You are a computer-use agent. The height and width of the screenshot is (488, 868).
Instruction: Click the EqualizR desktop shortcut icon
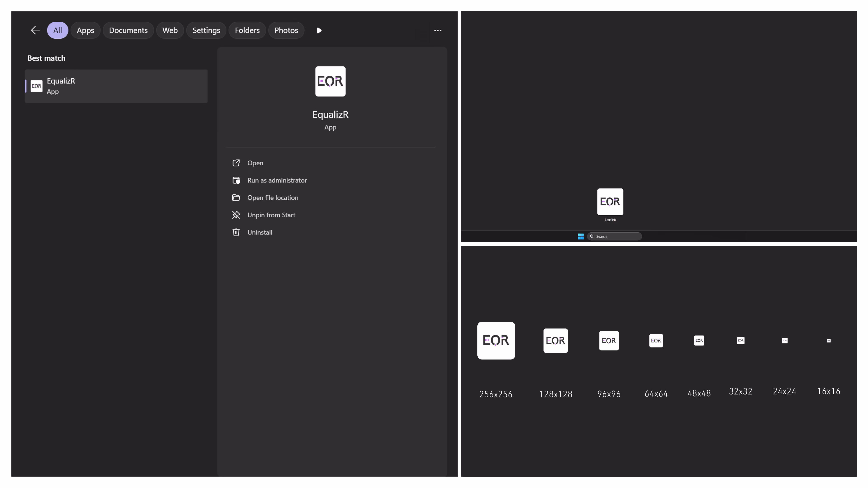(610, 202)
